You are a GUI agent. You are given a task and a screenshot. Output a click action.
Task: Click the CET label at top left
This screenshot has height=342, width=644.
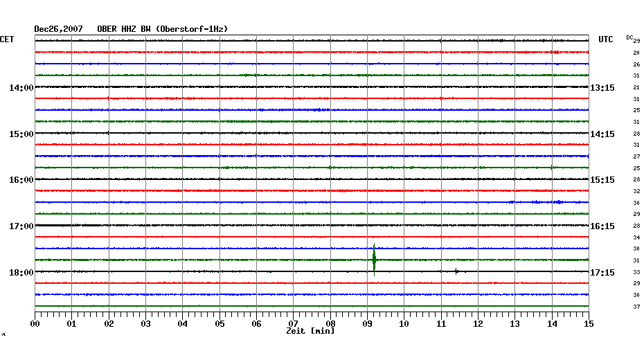point(7,39)
